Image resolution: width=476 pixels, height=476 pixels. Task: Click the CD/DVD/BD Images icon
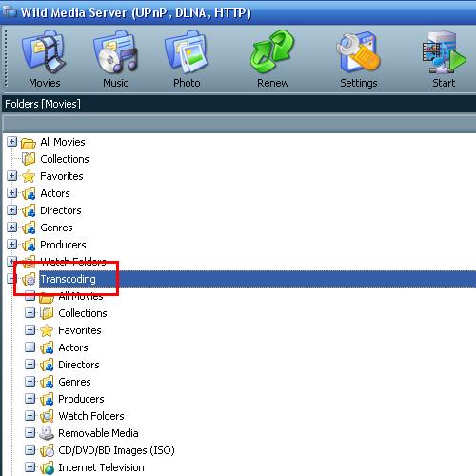(x=47, y=450)
